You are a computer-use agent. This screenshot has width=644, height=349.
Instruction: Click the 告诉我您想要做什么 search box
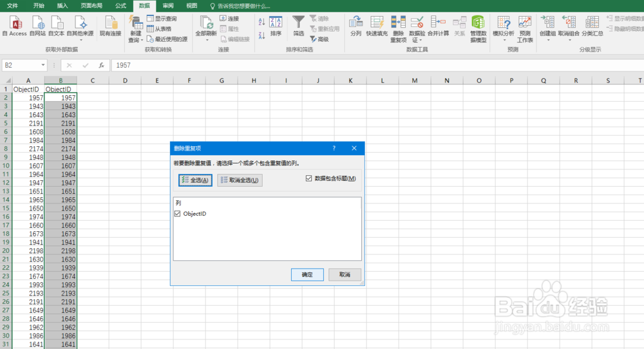click(240, 6)
